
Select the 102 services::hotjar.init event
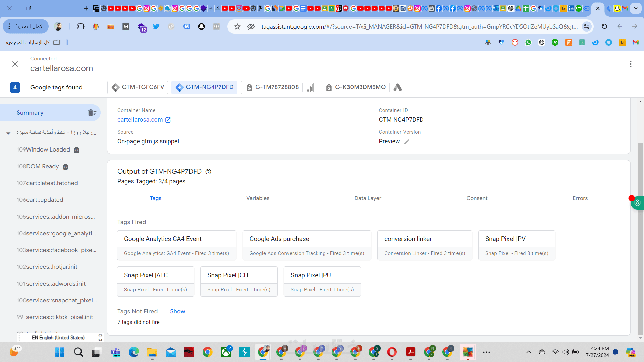pyautogui.click(x=47, y=267)
